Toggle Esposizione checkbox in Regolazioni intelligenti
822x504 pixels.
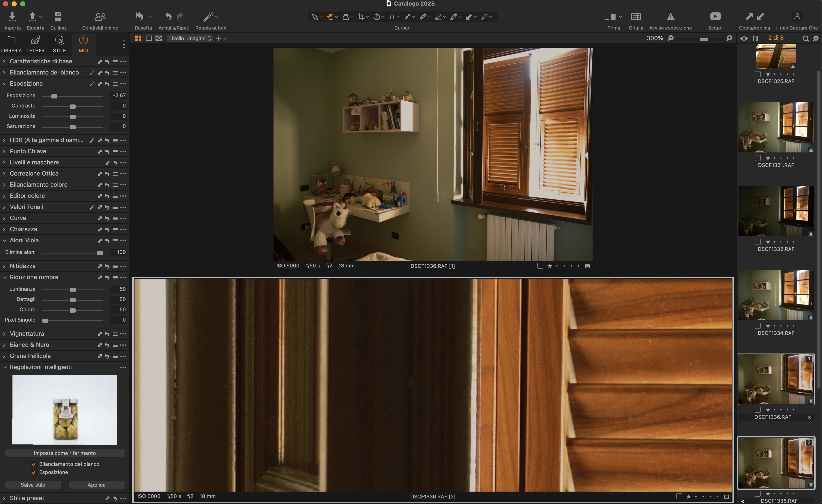click(34, 472)
